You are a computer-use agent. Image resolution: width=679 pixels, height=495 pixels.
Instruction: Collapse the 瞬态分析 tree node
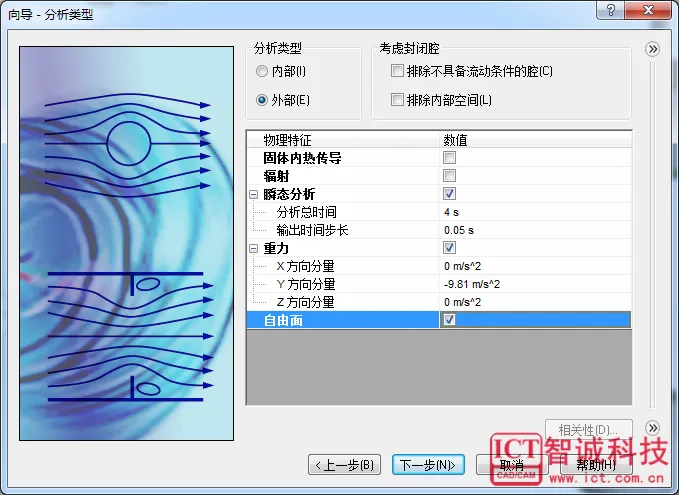(x=253, y=195)
